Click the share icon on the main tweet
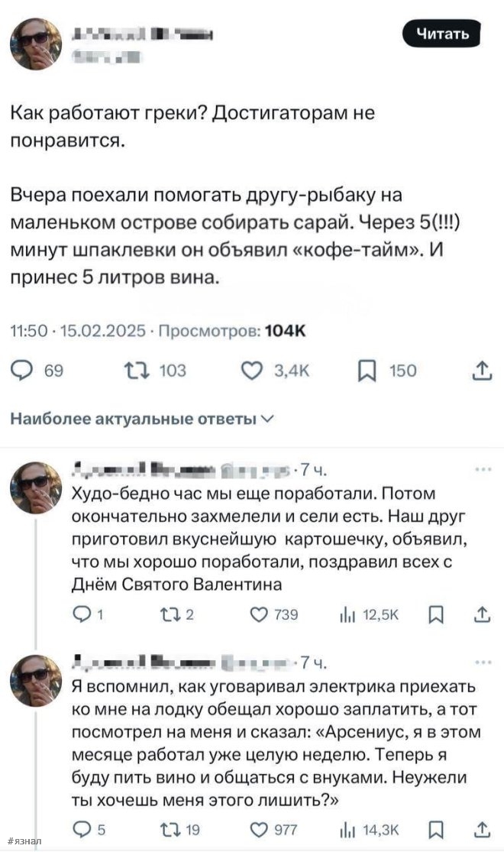 [481, 371]
